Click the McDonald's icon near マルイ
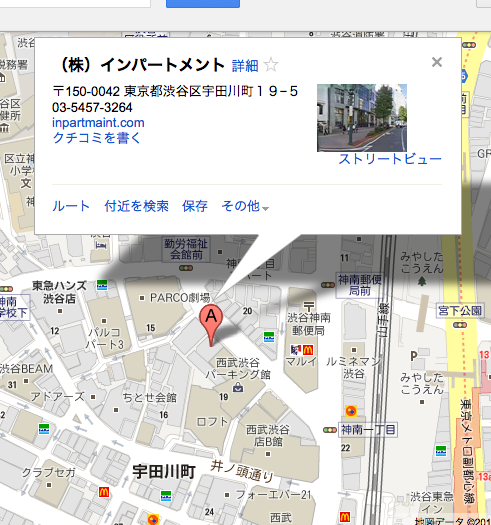Image resolution: width=491 pixels, height=525 pixels. tap(308, 350)
